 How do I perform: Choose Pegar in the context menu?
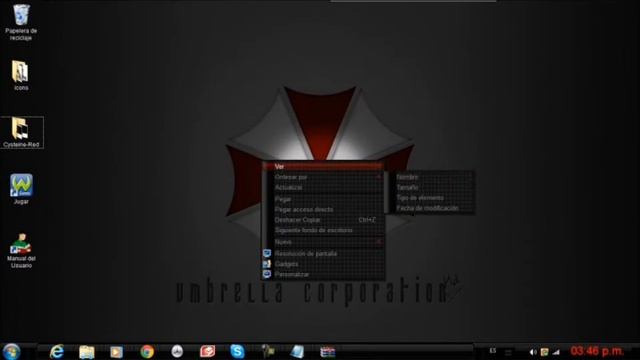(x=324, y=199)
